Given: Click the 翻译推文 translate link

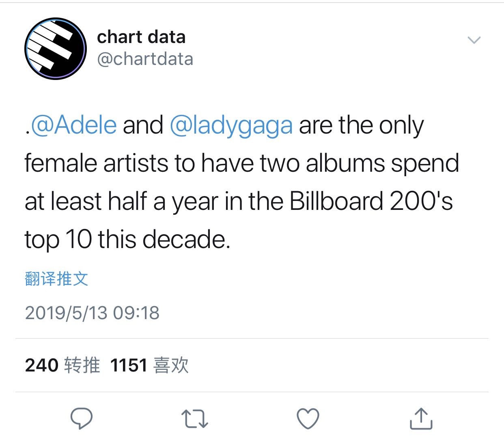Looking at the screenshot, I should 56,279.
